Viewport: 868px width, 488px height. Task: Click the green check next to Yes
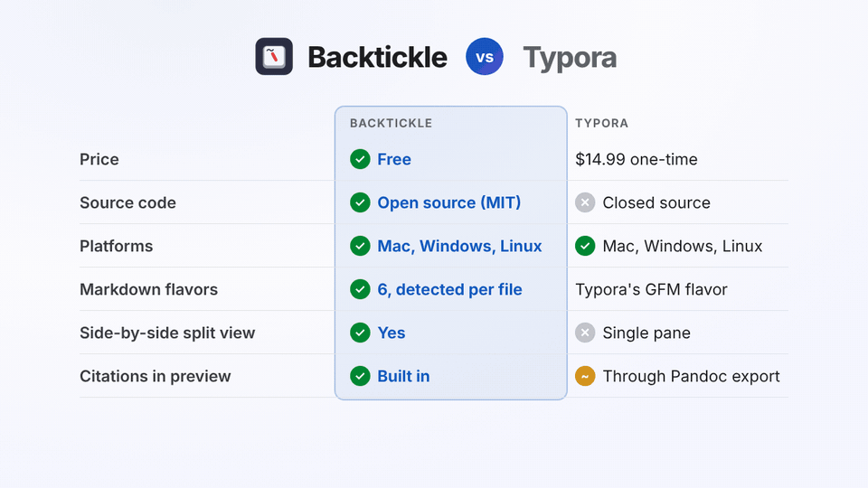pyautogui.click(x=360, y=333)
